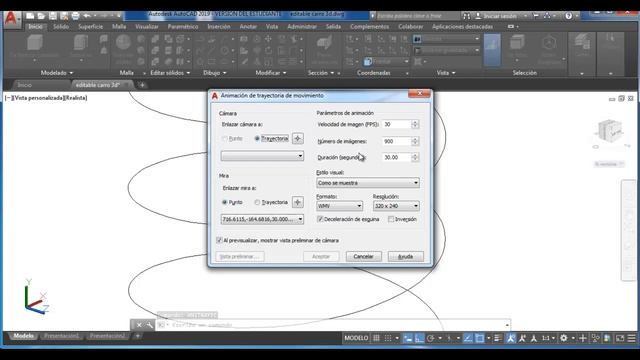Toggle the grid display in status bar

coord(376,338)
